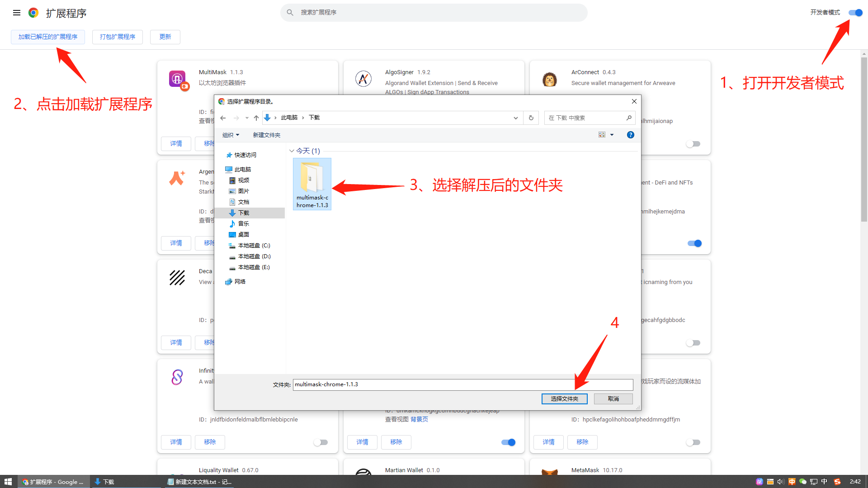The height and width of the screenshot is (488, 868).
Task: Click 下载 in the address breadcrumb
Action: 314,118
